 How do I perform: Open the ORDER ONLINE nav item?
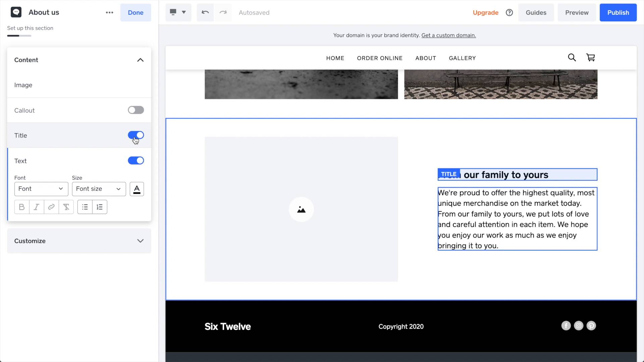pos(379,58)
